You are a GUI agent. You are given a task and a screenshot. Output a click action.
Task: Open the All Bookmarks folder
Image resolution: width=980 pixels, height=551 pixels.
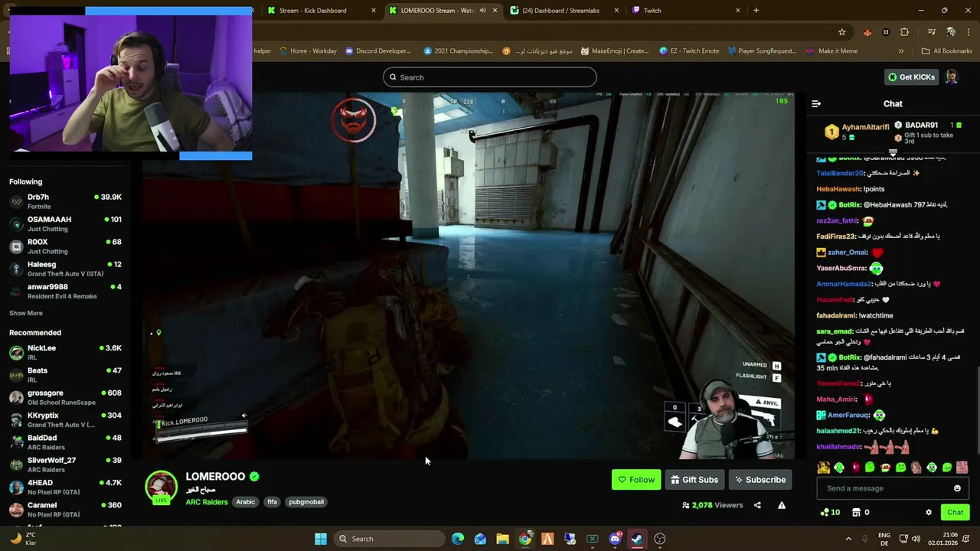click(x=947, y=51)
